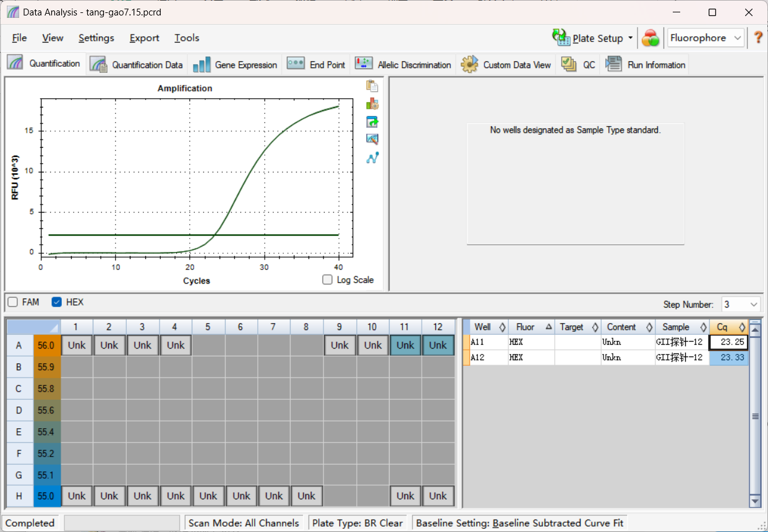The image size is (768, 532).
Task: Select Cq cell 23.25
Action: pyautogui.click(x=728, y=342)
